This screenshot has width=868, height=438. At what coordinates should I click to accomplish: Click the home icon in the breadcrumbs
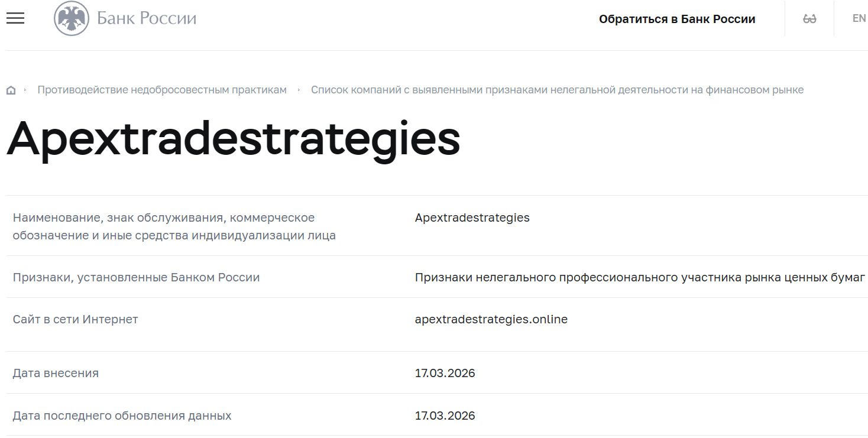(11, 89)
